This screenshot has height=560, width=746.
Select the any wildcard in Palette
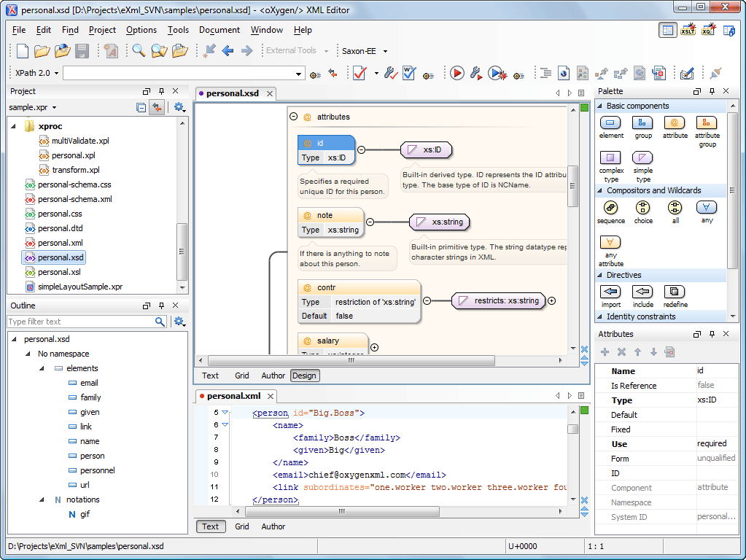[x=707, y=212]
